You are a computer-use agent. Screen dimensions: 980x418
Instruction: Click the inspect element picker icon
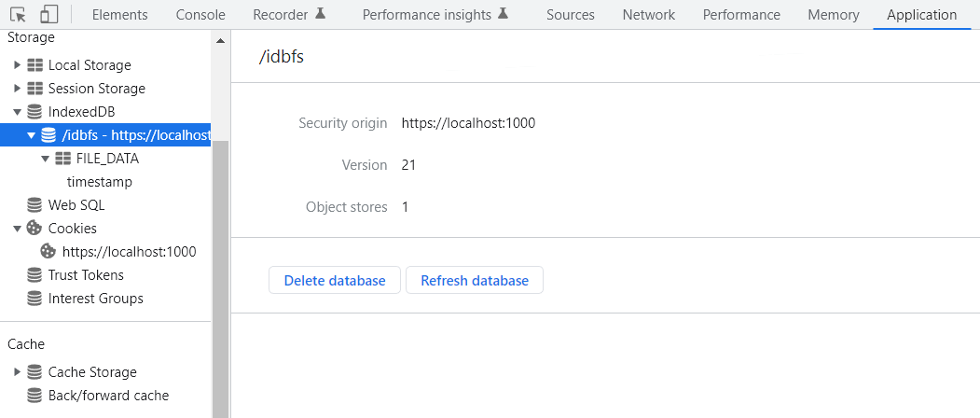pos(18,15)
